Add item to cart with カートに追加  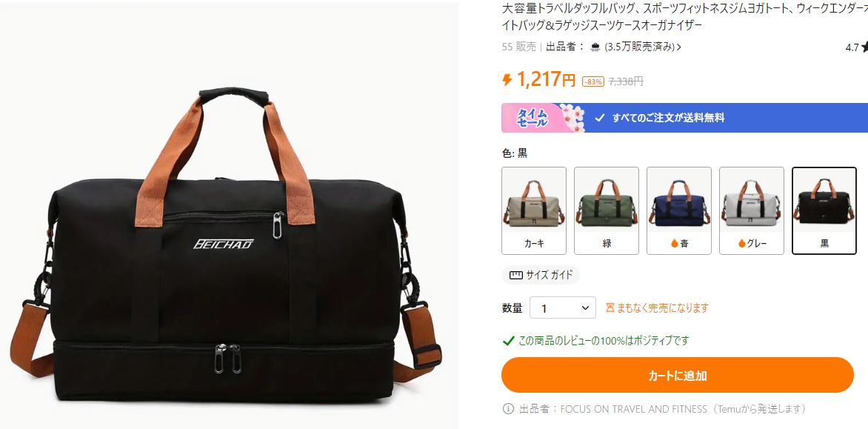[678, 376]
